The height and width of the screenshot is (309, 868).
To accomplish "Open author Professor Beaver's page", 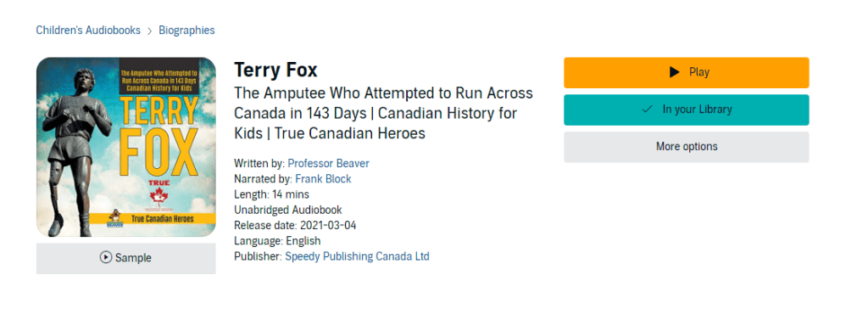I will pyautogui.click(x=328, y=163).
